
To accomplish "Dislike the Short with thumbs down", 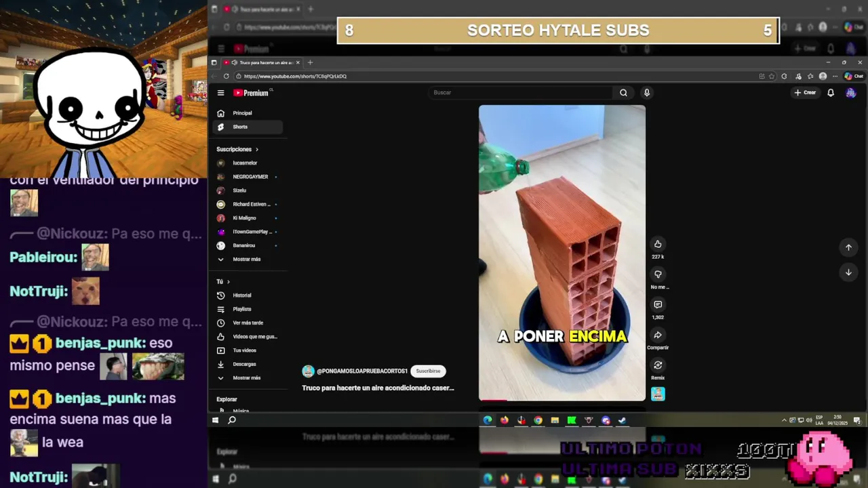I will pos(658,274).
